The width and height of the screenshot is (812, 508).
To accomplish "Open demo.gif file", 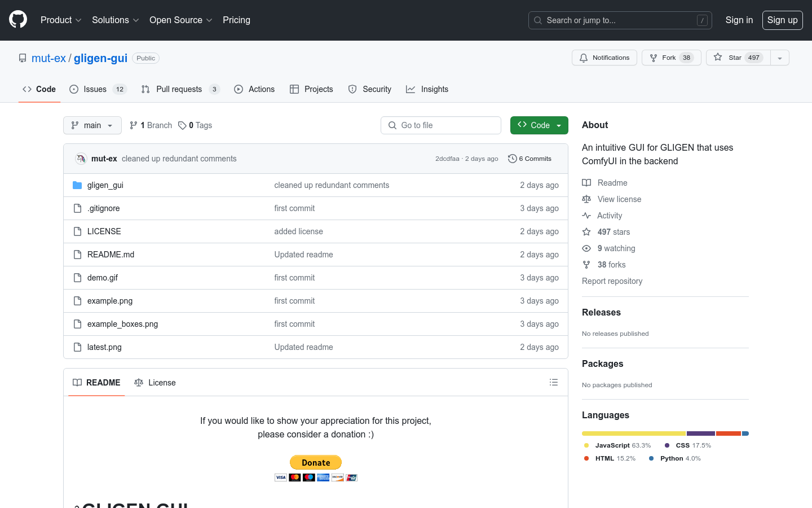I will click(x=103, y=278).
